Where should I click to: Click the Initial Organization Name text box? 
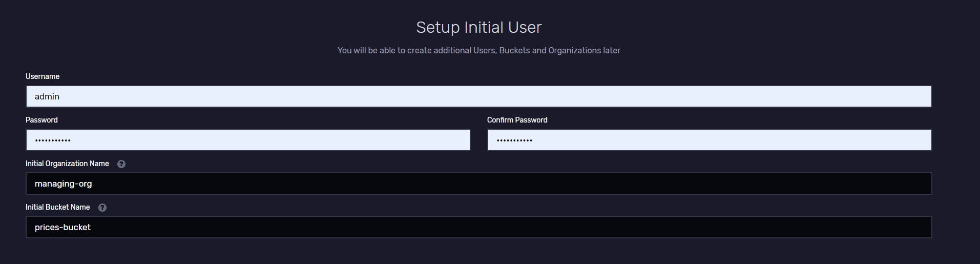coord(478,184)
